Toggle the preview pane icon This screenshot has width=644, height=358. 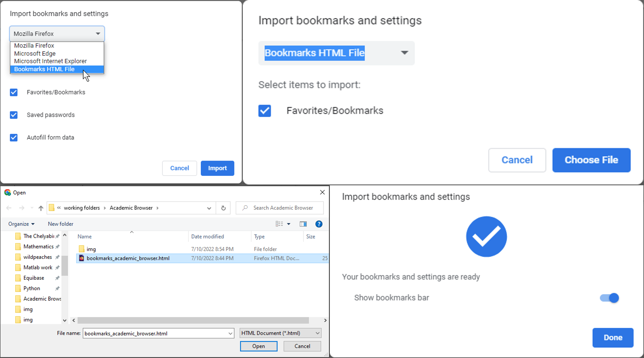[303, 224]
